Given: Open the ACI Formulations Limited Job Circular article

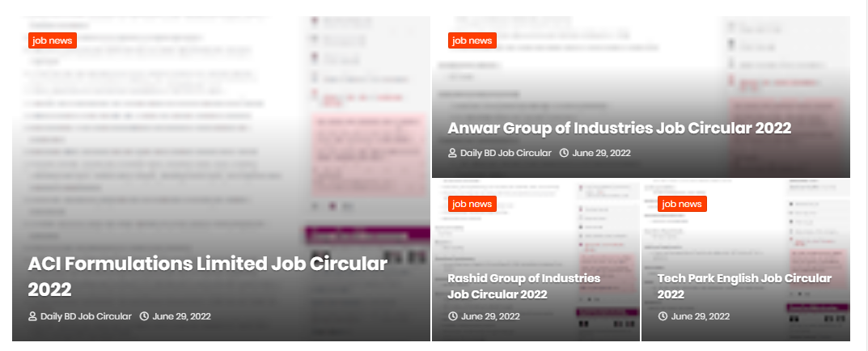Looking at the screenshot, I should (208, 277).
